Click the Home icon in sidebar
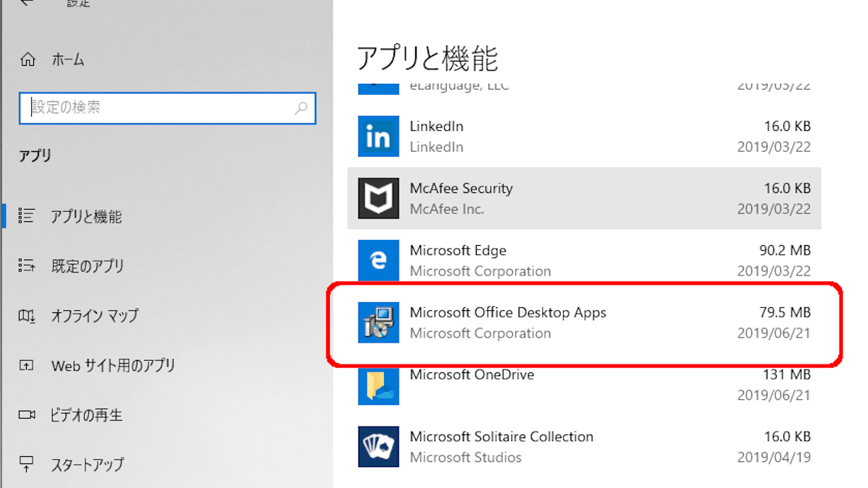868x488 pixels. 27,59
